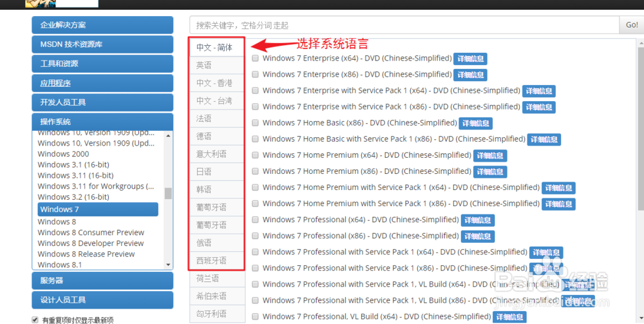Select 中文 - 香港 language tab
Screen dimensions: 644x324
[216, 83]
